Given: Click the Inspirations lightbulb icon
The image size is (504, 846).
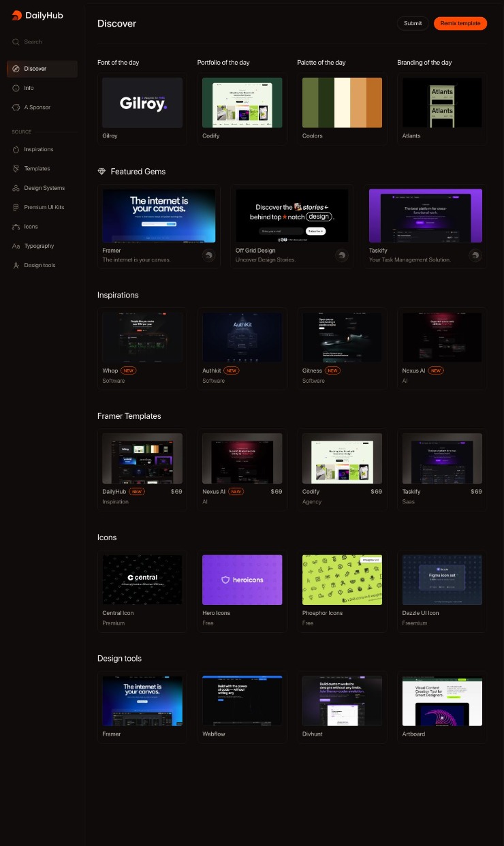Looking at the screenshot, I should click(x=16, y=149).
